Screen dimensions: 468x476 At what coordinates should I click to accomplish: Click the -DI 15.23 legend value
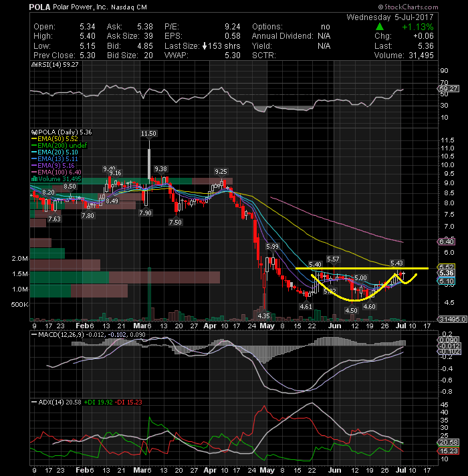[130, 402]
